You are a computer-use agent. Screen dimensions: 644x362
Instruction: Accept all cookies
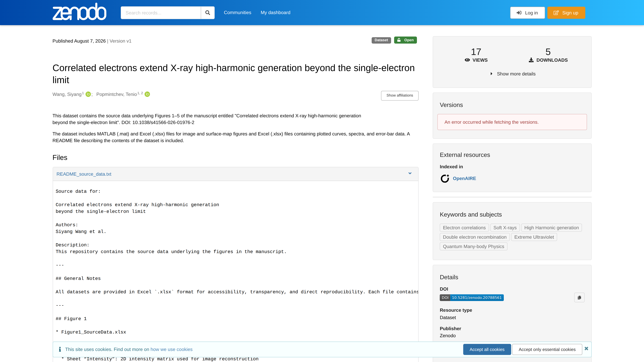[x=487, y=349]
